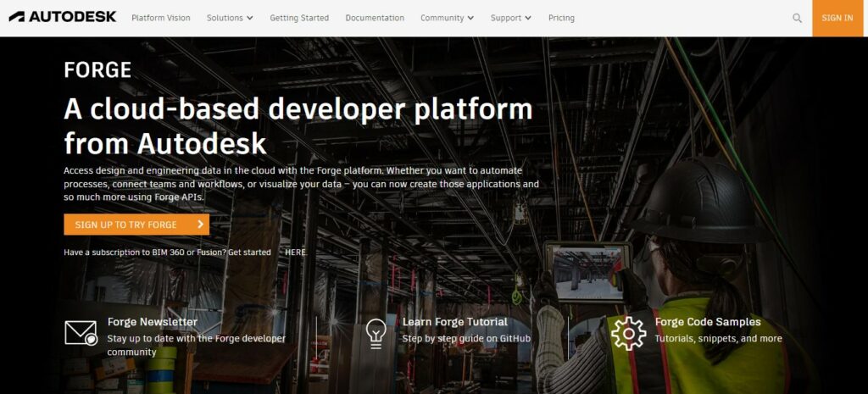The width and height of the screenshot is (868, 394).
Task: Click the orange SIGN IN button
Action: pyautogui.click(x=837, y=18)
